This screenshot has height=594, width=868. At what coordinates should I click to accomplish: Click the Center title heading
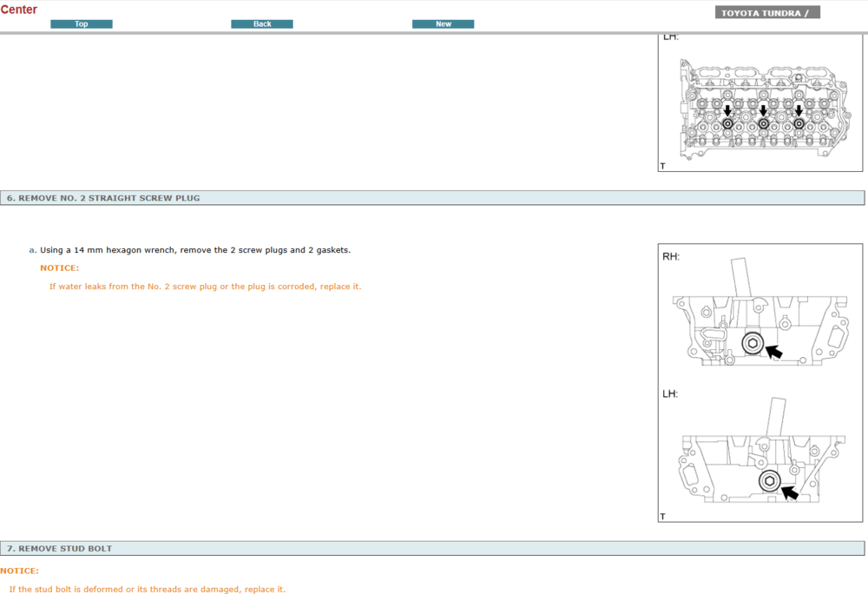[19, 10]
